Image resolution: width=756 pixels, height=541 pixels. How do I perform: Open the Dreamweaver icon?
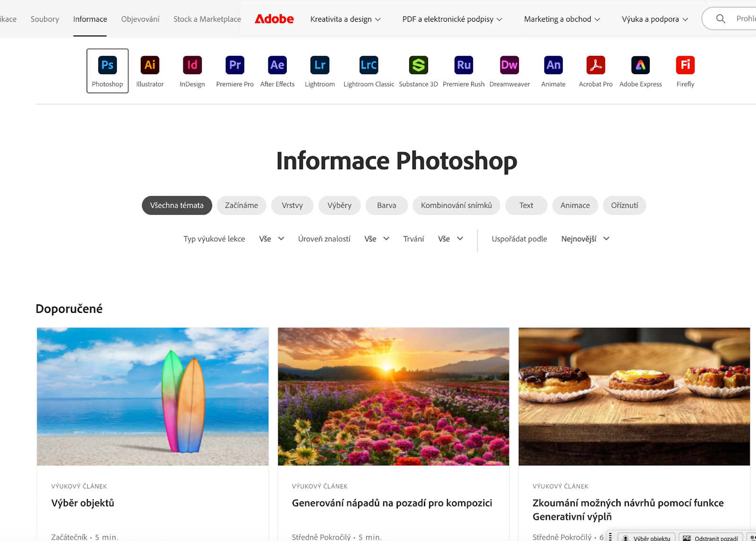pyautogui.click(x=509, y=65)
